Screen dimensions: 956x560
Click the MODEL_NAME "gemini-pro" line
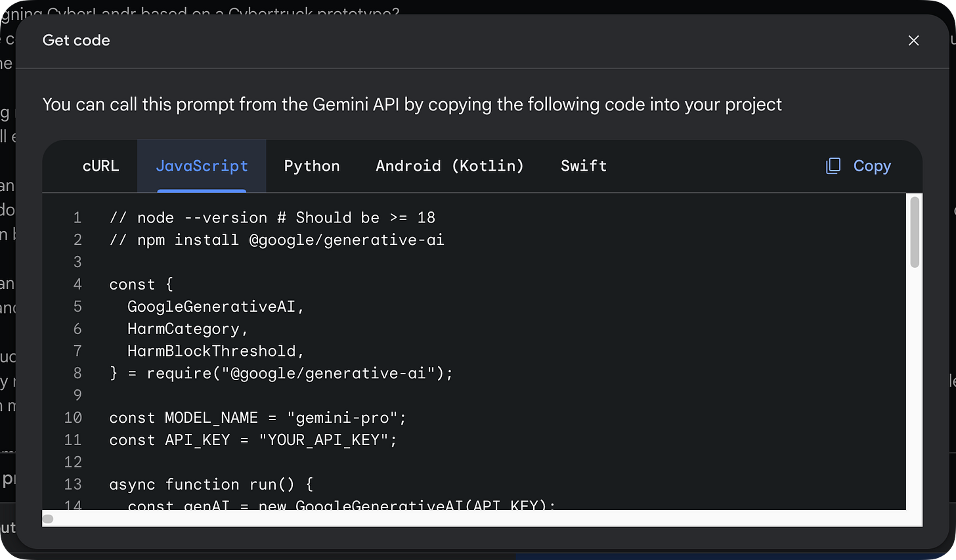point(258,418)
